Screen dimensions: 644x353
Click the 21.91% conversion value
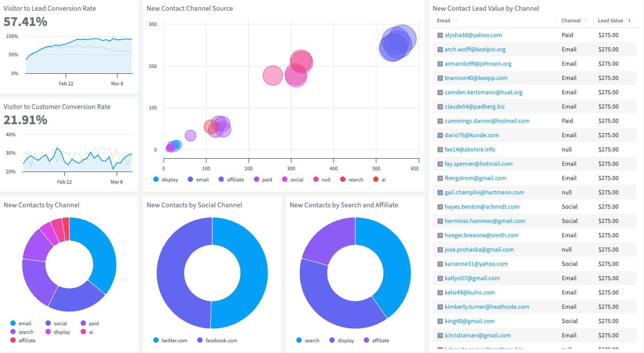[25, 120]
